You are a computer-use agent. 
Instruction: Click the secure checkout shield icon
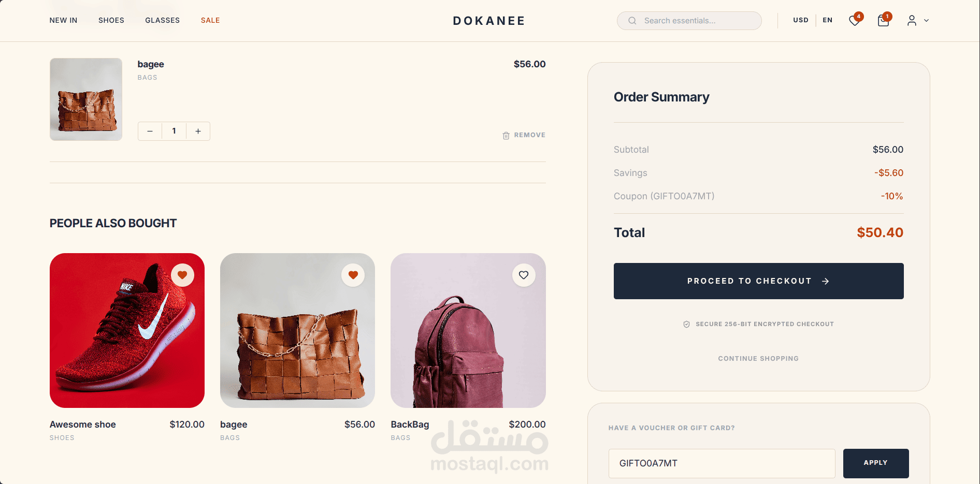(x=686, y=324)
